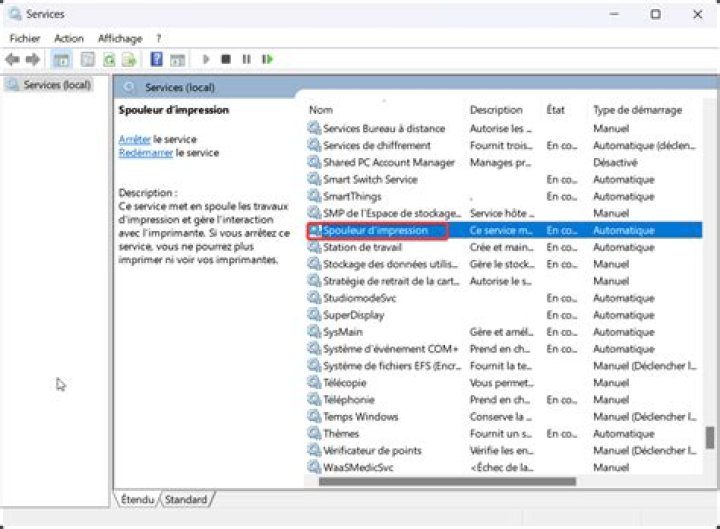Click the gear icon of Shared PC Account Manager

[314, 162]
